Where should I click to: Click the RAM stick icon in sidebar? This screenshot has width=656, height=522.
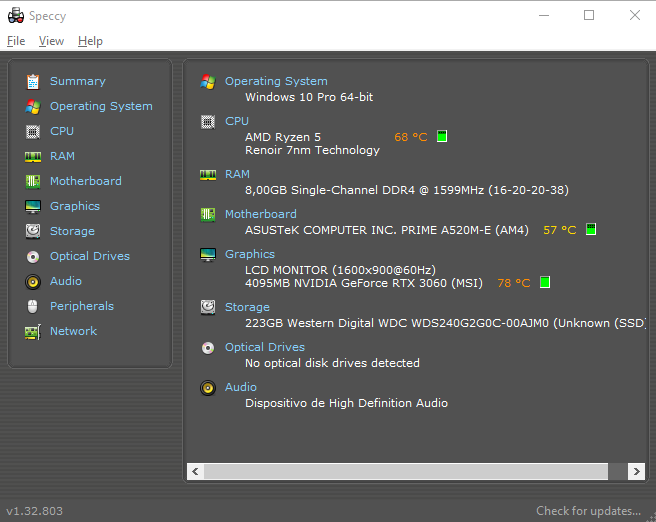click(x=33, y=157)
